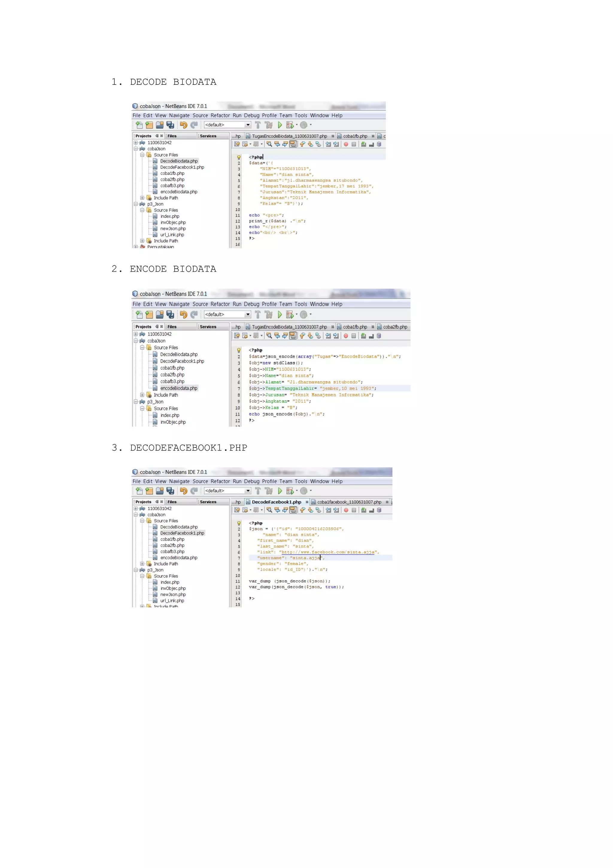
Task: Click Debug Project icon in Decode Biodata screenshot
Action: click(x=290, y=125)
